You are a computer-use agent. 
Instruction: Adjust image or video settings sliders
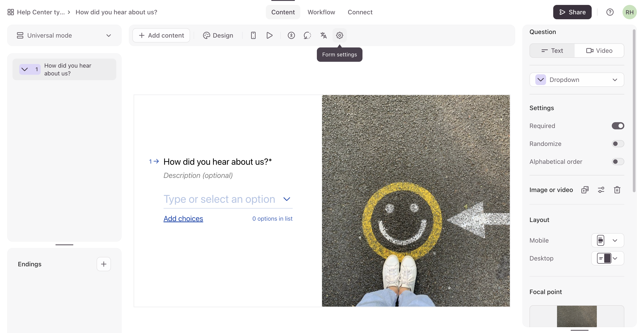601,190
